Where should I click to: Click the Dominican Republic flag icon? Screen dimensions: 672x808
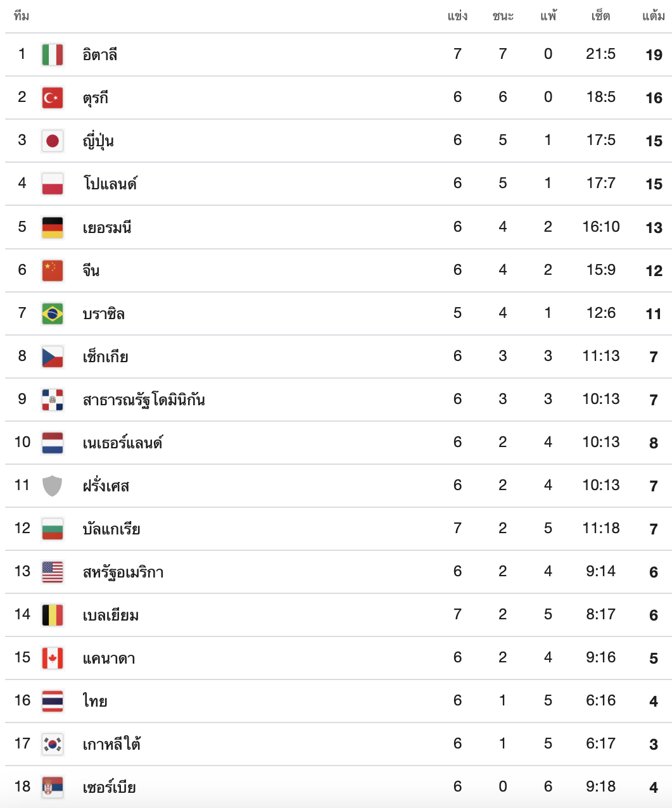click(53, 400)
